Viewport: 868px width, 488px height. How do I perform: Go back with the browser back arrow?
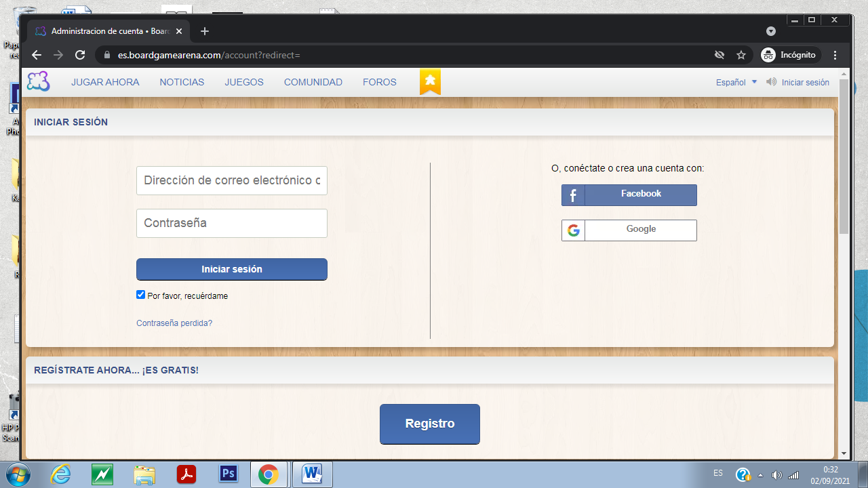click(x=37, y=55)
